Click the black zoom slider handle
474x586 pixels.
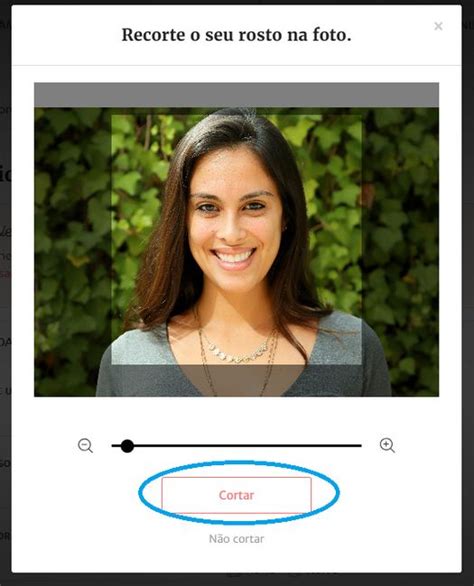(127, 446)
